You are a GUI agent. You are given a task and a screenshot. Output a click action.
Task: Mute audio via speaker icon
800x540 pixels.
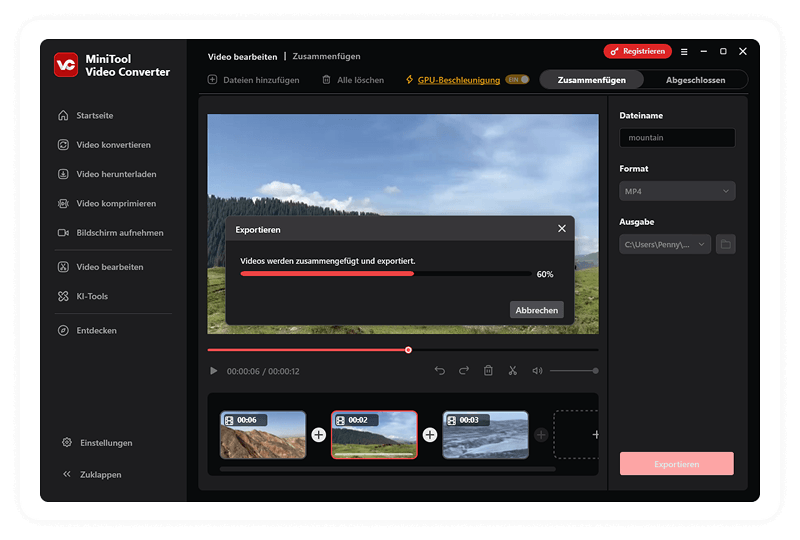pos(537,371)
